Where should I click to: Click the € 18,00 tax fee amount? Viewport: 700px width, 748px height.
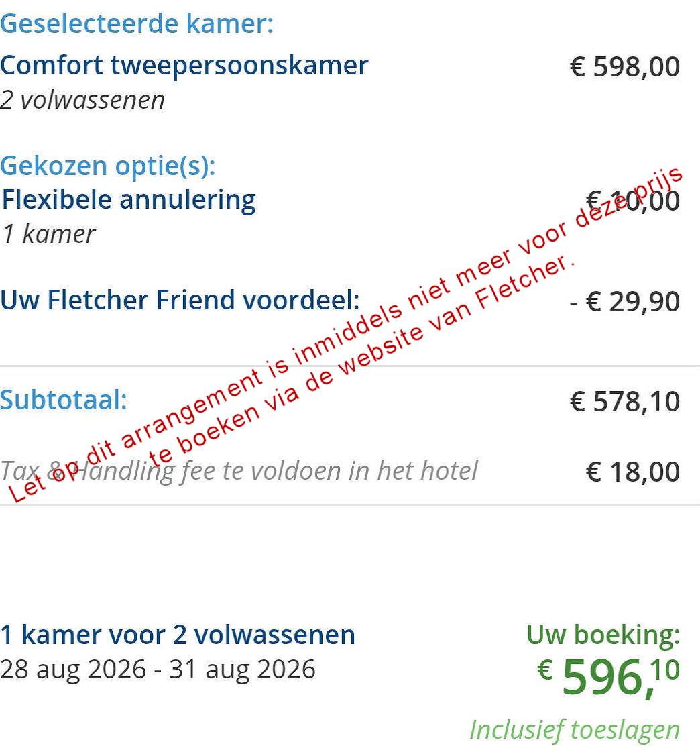point(632,472)
